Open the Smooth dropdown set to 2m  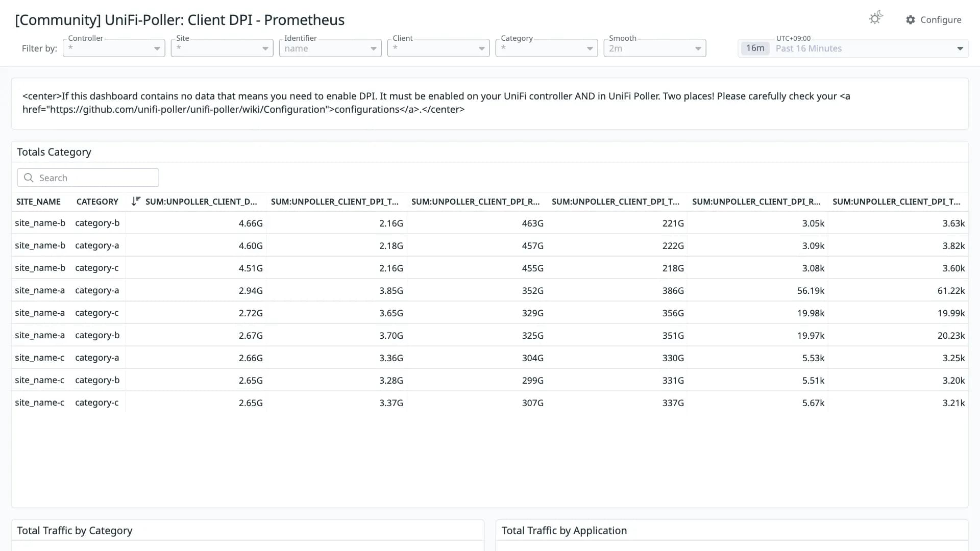tap(655, 48)
